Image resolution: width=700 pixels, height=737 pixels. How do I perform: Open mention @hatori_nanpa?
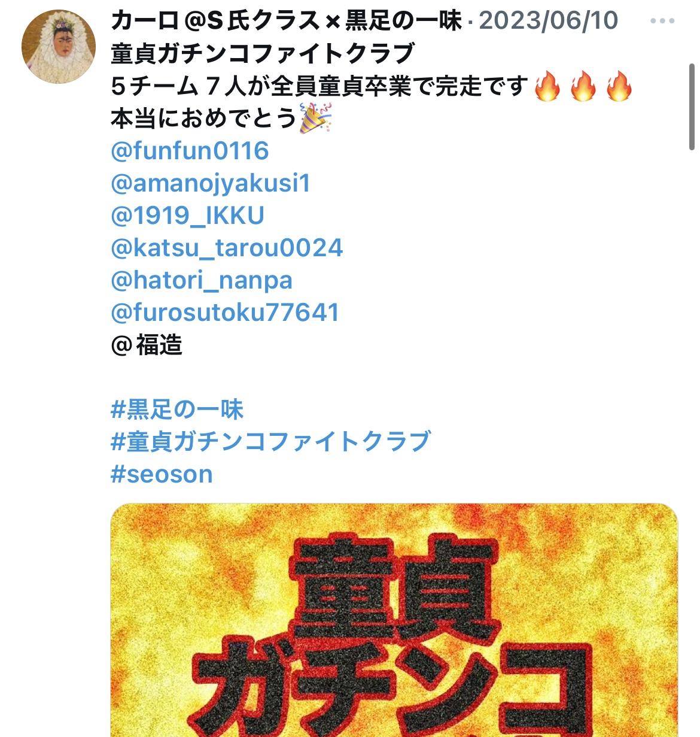[202, 280]
